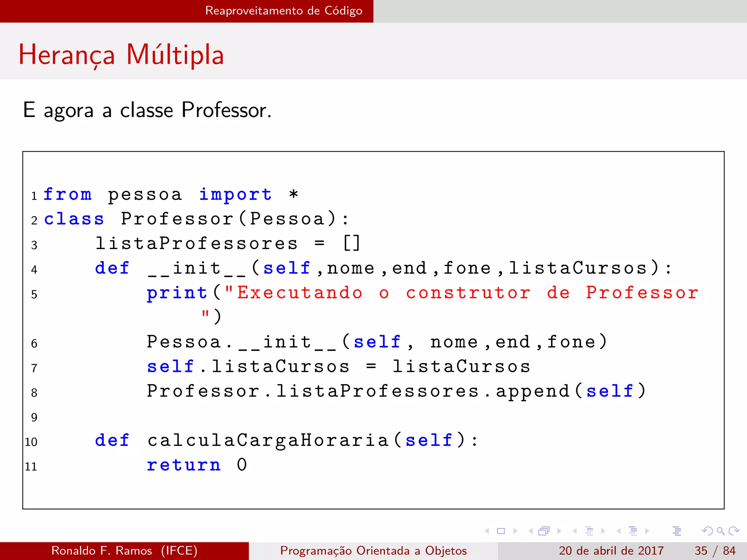Click the presentation outline icon
The image size is (747, 560).
click(677, 531)
